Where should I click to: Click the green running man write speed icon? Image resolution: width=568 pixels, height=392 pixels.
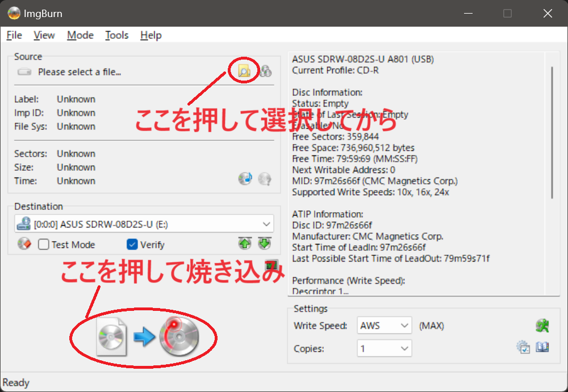pyautogui.click(x=542, y=326)
